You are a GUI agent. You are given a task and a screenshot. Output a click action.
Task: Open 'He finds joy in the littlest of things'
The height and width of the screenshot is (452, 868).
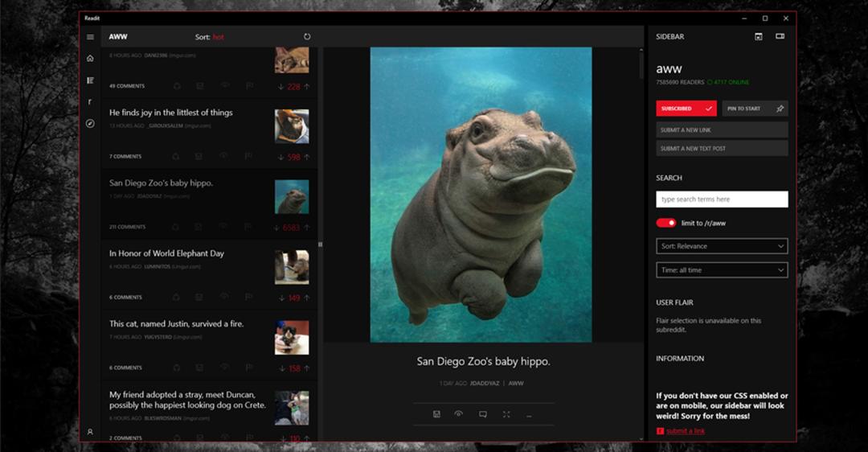click(x=171, y=113)
